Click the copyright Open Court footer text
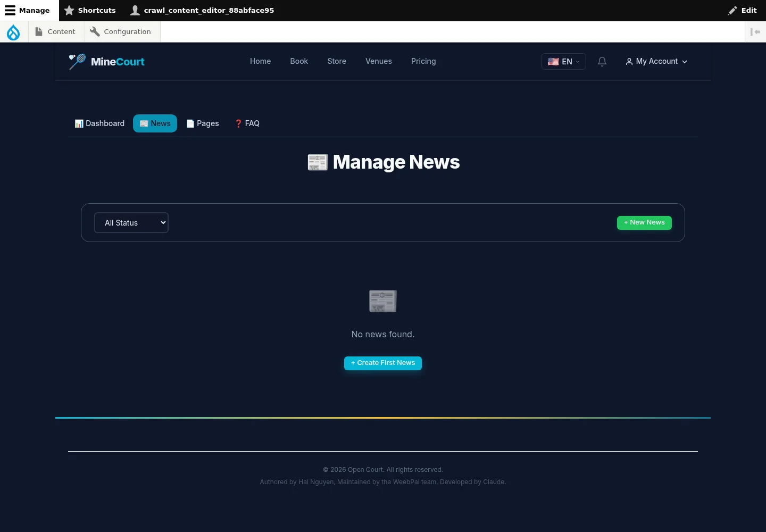The width and height of the screenshot is (766, 532). pyautogui.click(x=383, y=470)
